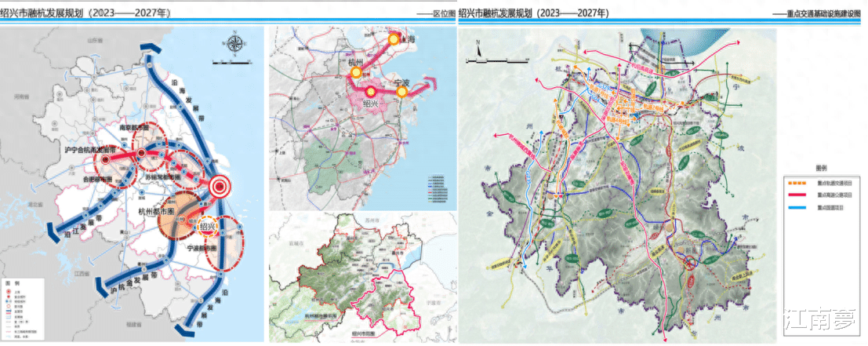This screenshot has width=868, height=346.
Task: Click the 河南省 label
Action: 22,97
